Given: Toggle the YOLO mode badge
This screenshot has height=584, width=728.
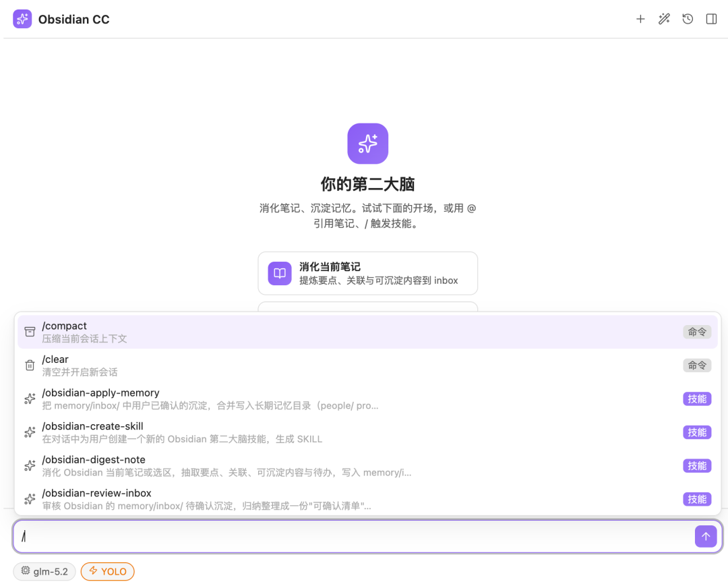Looking at the screenshot, I should coord(108,571).
